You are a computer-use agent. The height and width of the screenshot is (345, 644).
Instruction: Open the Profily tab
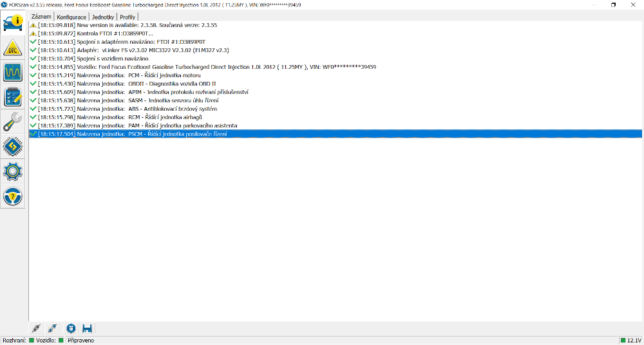[128, 17]
